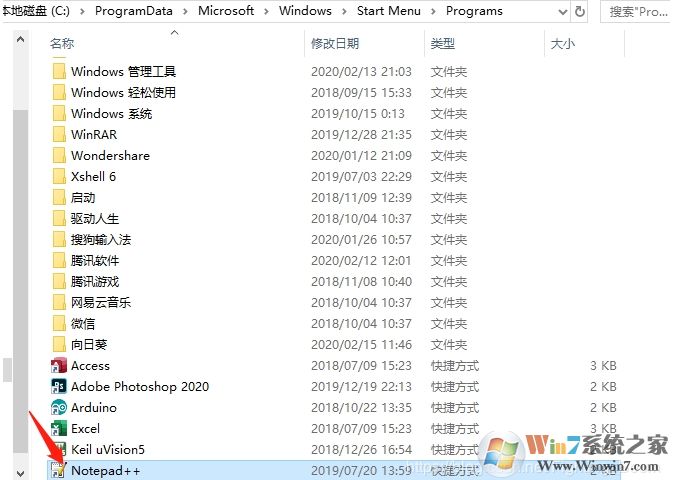Click the Arduino file name
The height and width of the screenshot is (480, 675).
tap(94, 408)
